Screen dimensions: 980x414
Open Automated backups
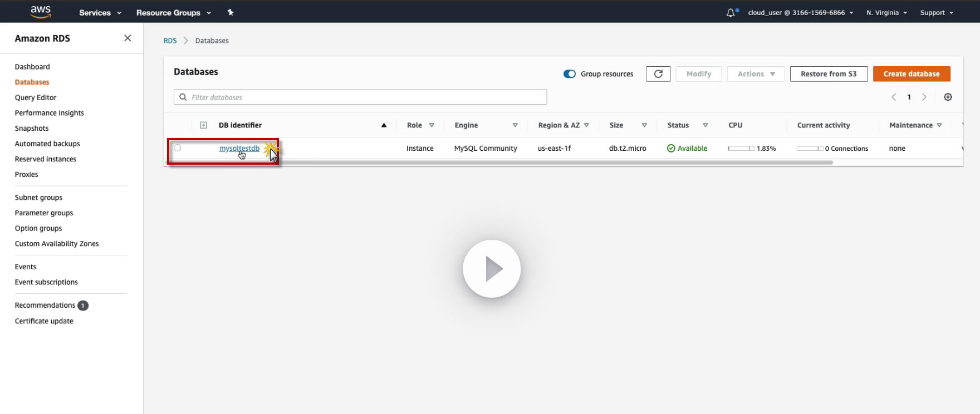click(47, 144)
